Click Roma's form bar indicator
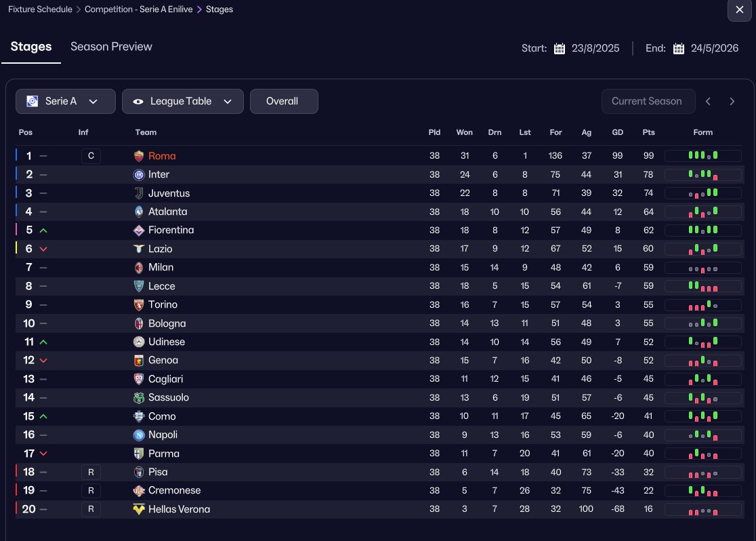Viewport: 756px width, 541px height. point(702,156)
